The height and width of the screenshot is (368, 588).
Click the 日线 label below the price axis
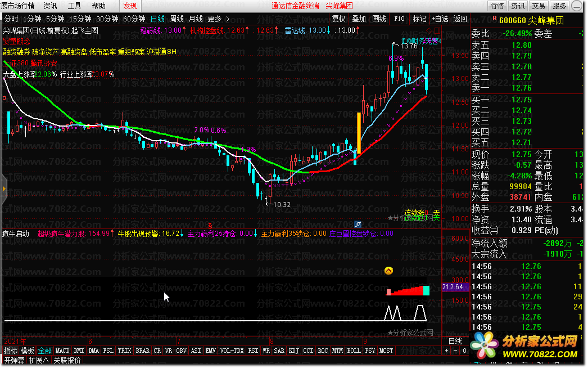pos(456,342)
